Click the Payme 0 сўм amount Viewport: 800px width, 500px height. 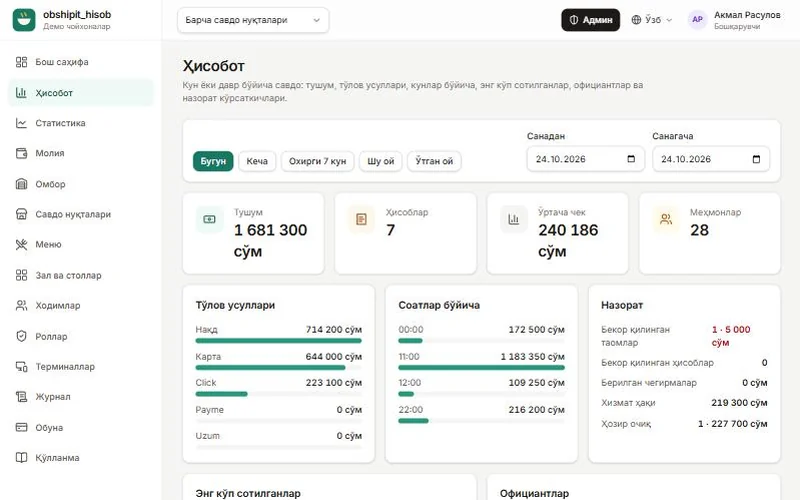349,410
